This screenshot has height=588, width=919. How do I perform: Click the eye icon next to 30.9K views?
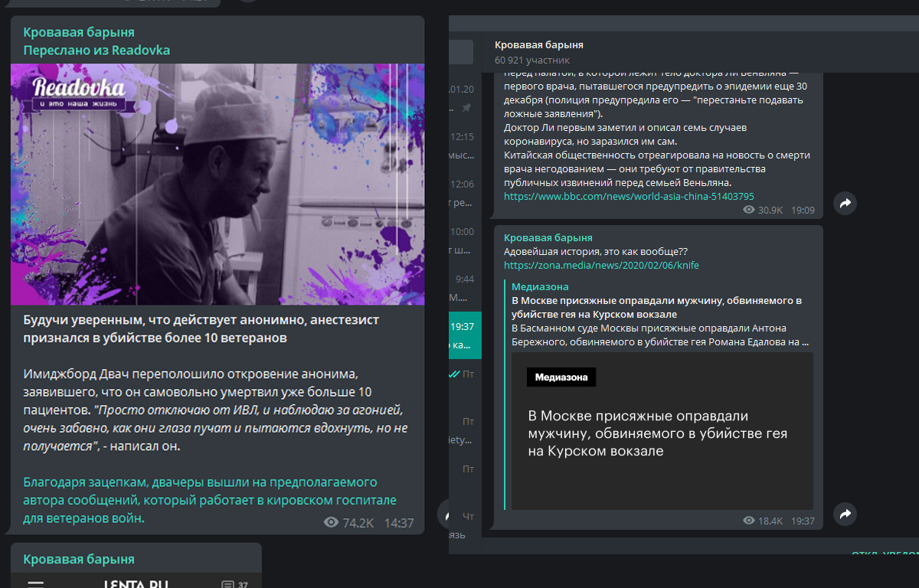coord(748,209)
